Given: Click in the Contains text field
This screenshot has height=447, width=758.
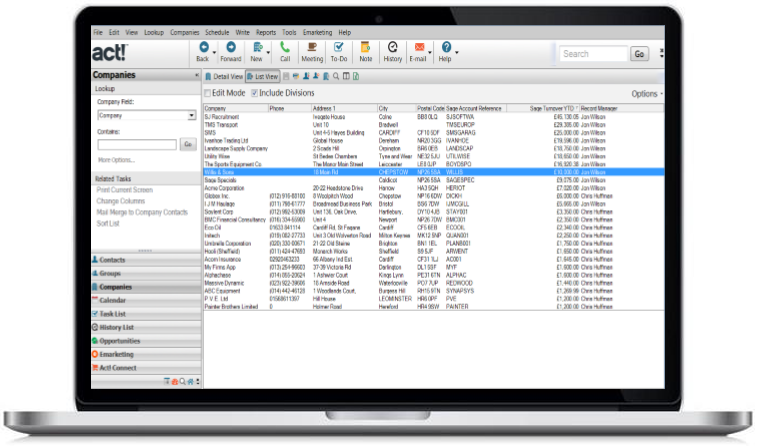Looking at the screenshot, I should [137, 144].
